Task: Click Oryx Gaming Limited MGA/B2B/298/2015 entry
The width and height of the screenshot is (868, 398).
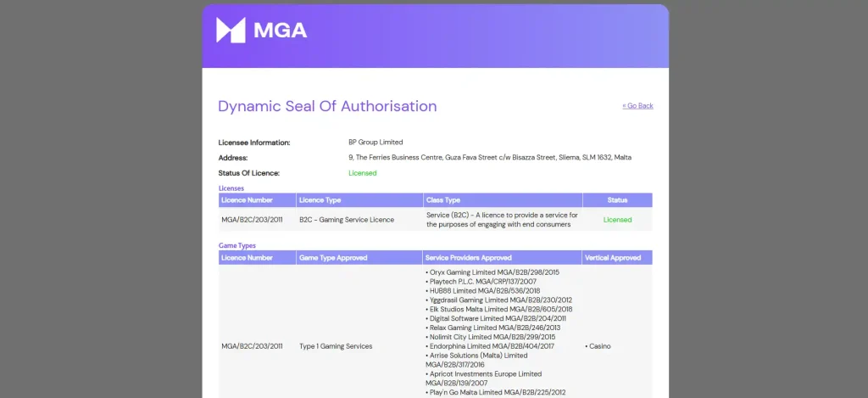Action: coord(492,272)
